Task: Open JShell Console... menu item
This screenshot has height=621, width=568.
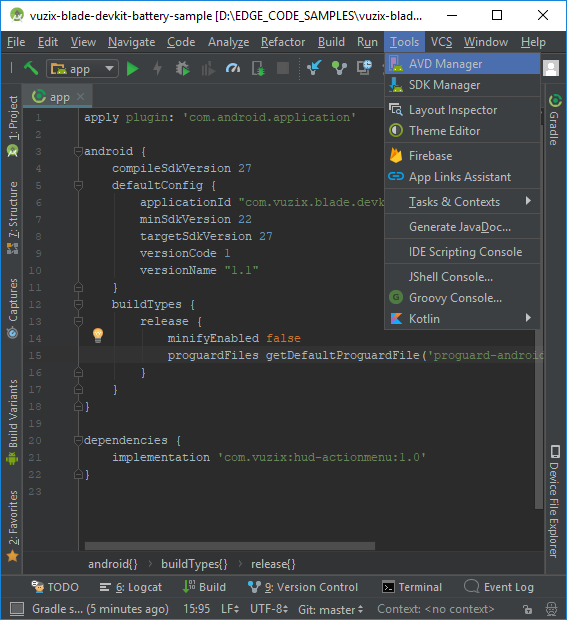Action: point(462,277)
